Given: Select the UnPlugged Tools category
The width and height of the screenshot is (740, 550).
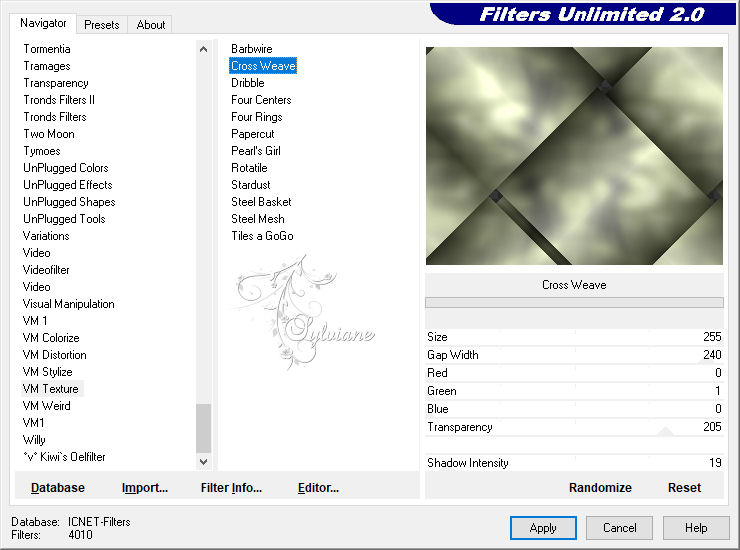Looking at the screenshot, I should pos(64,219).
